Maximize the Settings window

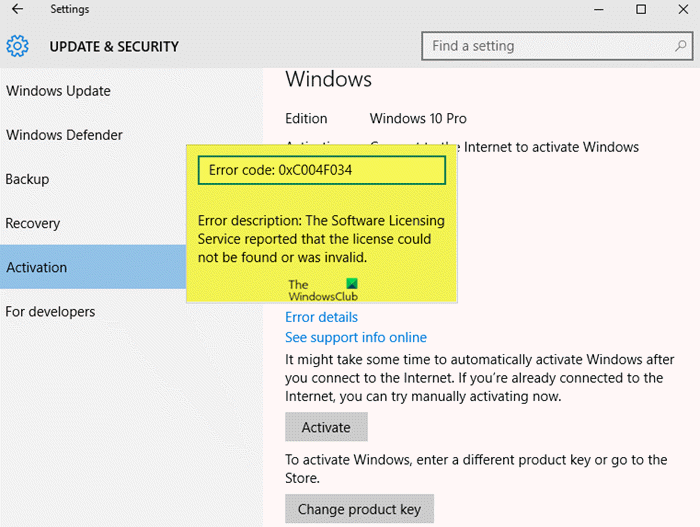click(641, 9)
